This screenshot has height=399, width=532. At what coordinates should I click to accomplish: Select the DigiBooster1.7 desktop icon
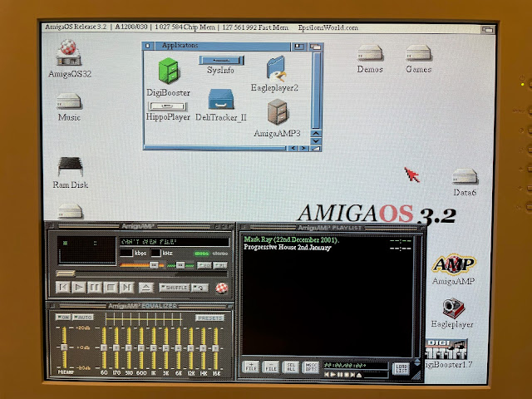click(446, 349)
